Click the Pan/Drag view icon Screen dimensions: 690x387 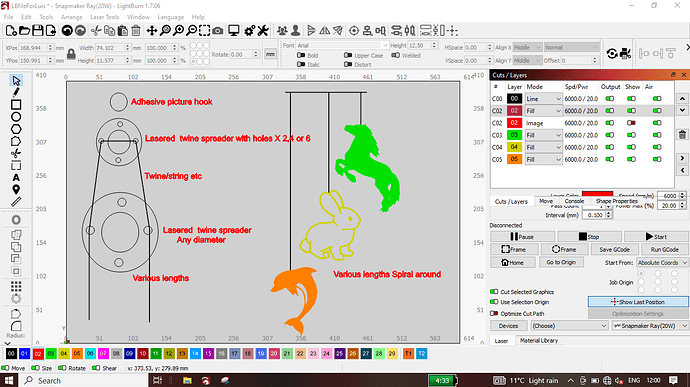click(151, 30)
